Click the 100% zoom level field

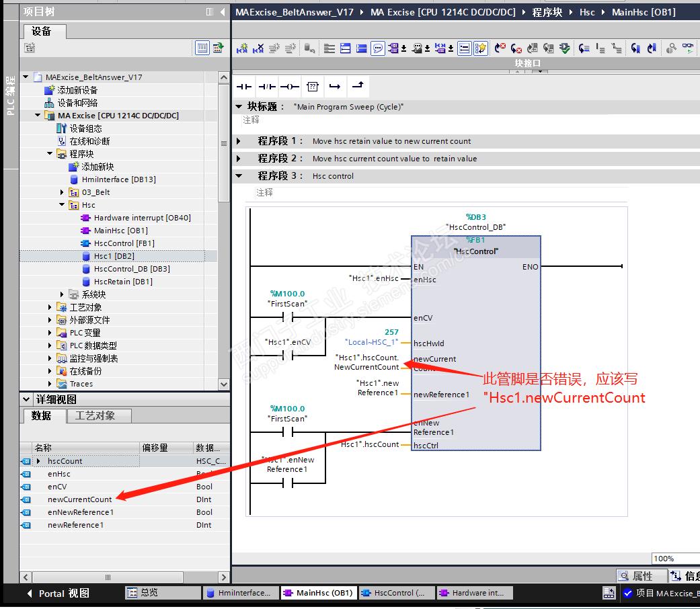point(674,559)
